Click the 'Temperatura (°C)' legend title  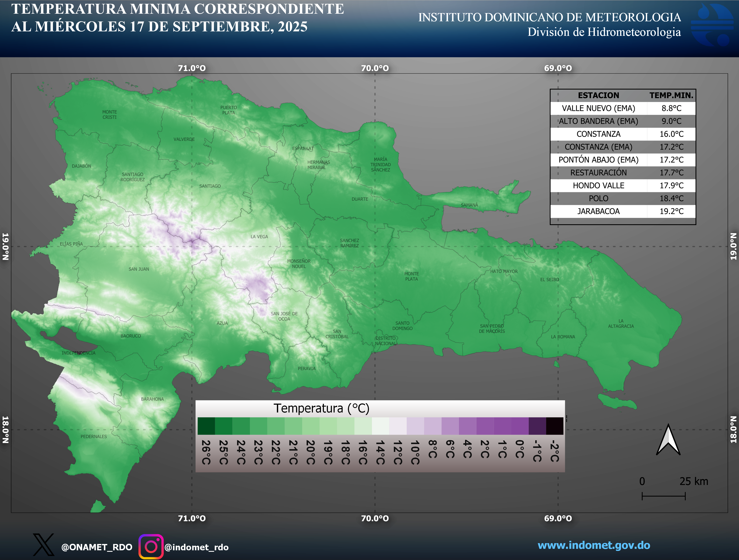(x=321, y=408)
